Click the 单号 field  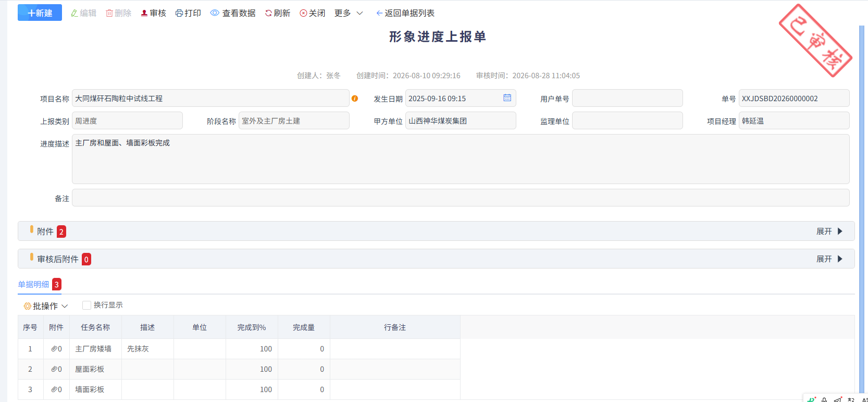(794, 98)
